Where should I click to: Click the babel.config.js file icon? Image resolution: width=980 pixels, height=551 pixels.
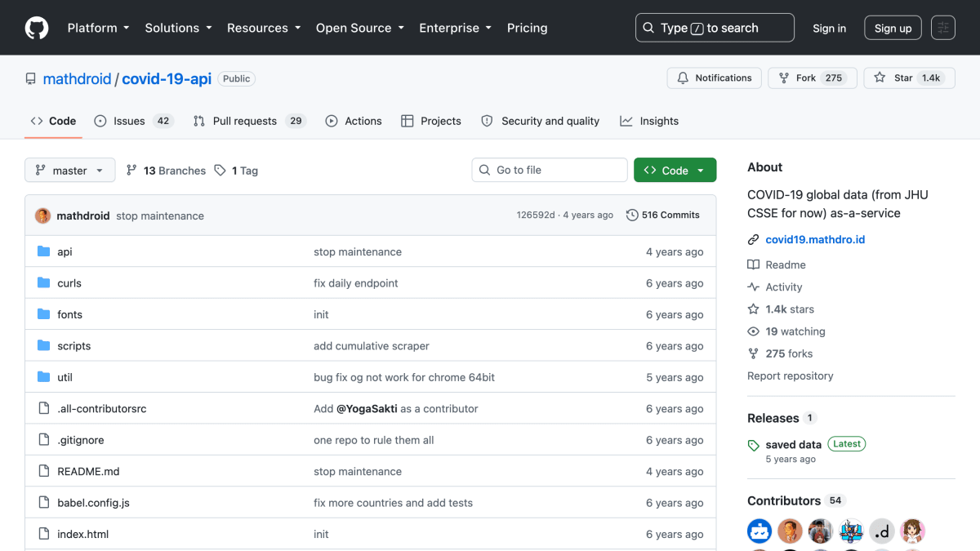44,503
